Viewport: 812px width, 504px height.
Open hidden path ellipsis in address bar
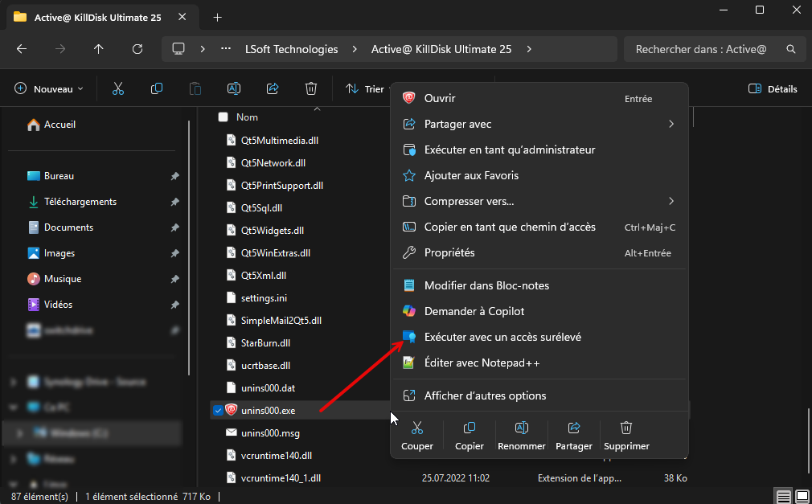(226, 49)
